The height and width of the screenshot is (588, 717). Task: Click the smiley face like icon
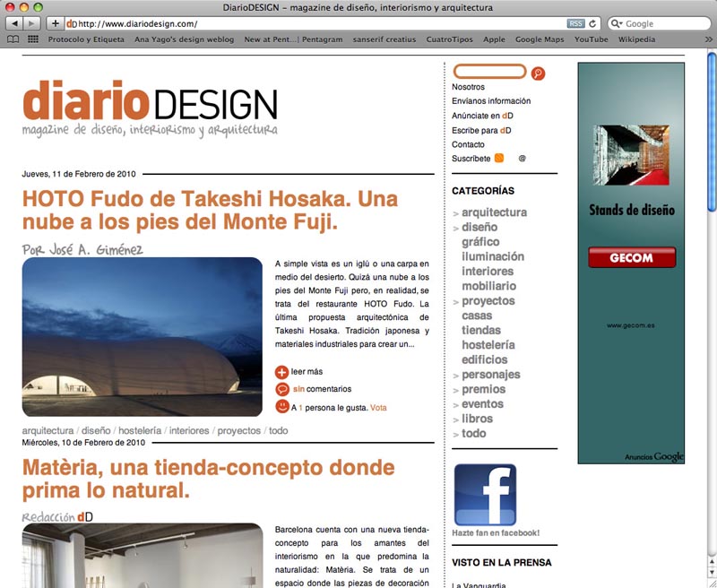point(282,407)
